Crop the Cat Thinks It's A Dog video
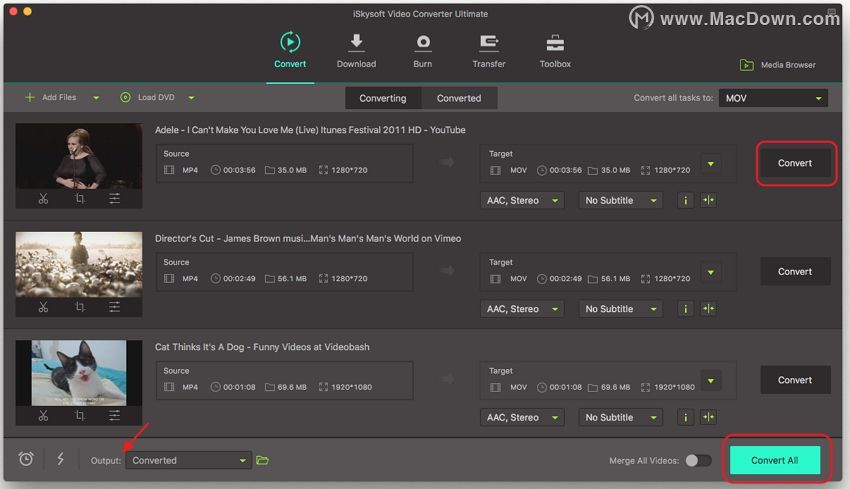Image resolution: width=850 pixels, height=489 pixels. point(80,416)
